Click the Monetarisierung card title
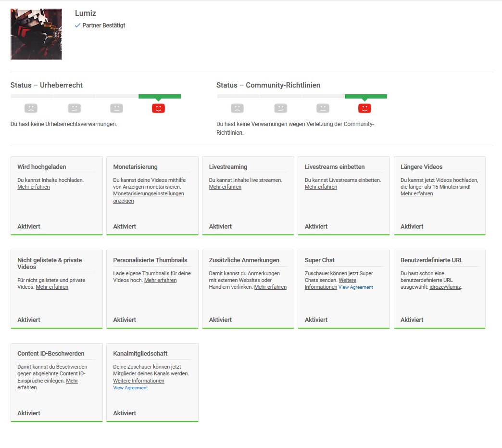Viewport: 502px width, 448px height. 135,166
